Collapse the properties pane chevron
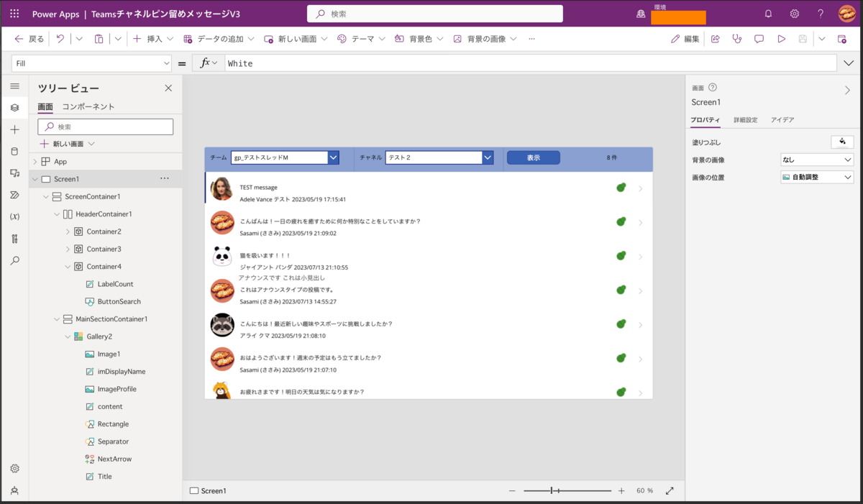 click(x=847, y=90)
